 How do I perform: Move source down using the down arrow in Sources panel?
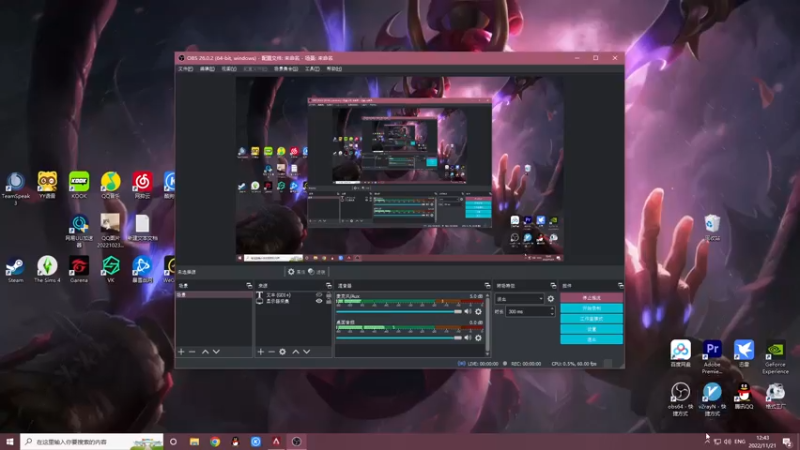click(307, 352)
